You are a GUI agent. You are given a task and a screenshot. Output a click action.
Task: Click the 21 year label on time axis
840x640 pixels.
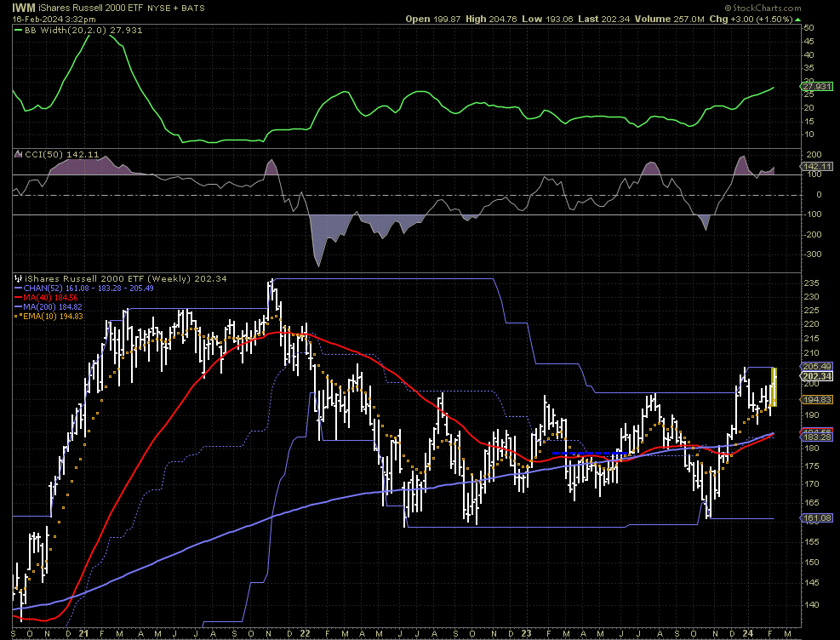tap(84, 633)
